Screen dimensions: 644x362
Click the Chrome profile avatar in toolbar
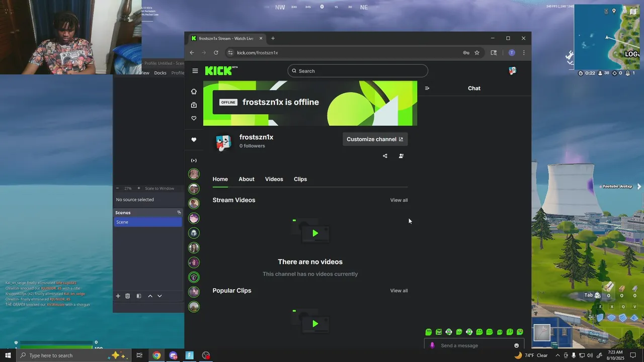(x=512, y=52)
